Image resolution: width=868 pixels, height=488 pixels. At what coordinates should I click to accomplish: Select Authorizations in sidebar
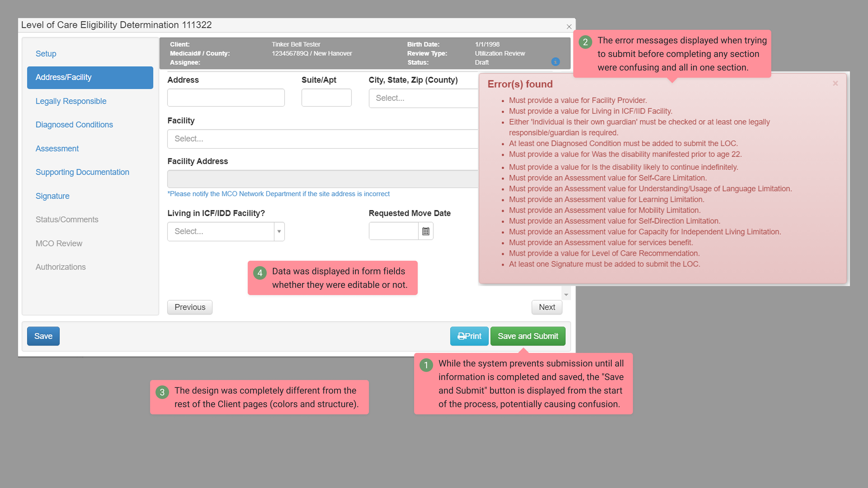point(60,267)
